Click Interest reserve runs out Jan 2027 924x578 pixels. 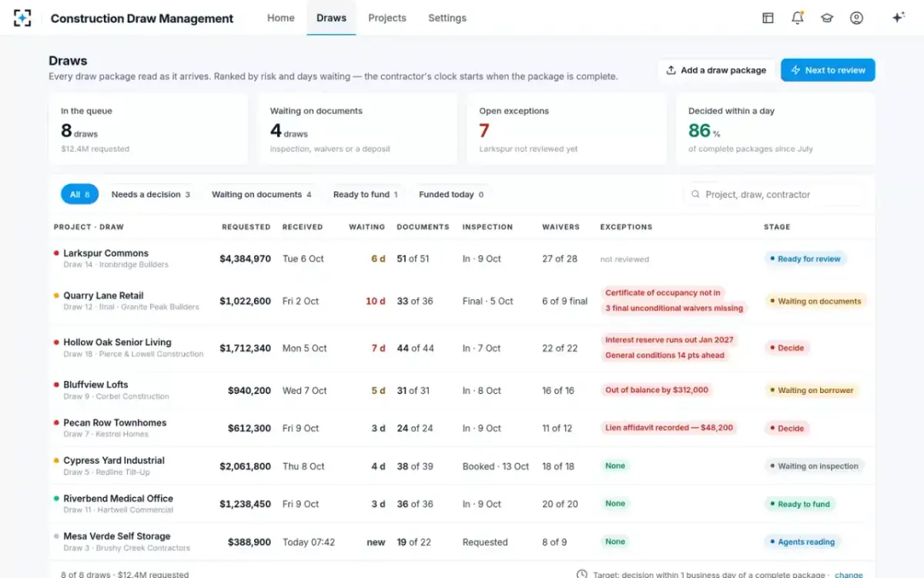click(670, 340)
